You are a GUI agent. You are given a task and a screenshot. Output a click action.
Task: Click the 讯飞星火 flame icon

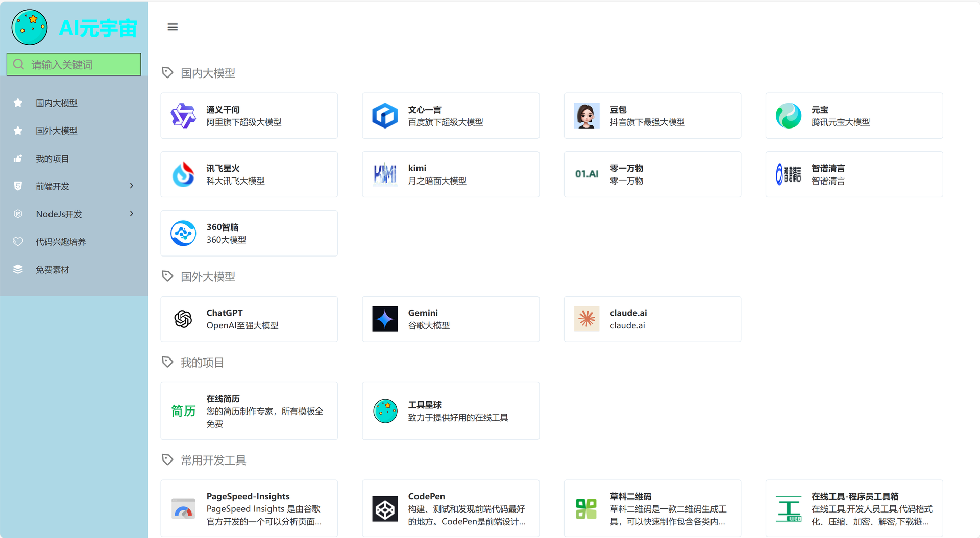click(183, 174)
